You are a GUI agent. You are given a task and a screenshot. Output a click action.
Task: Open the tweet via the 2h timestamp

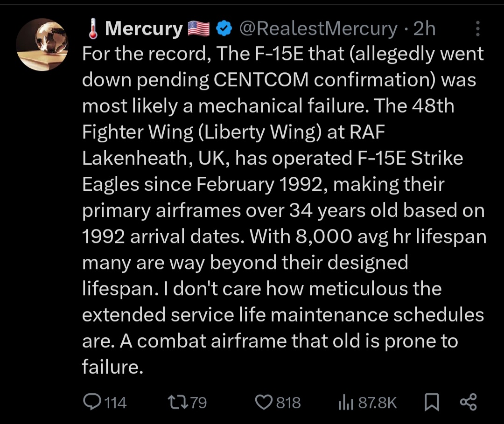pos(424,28)
